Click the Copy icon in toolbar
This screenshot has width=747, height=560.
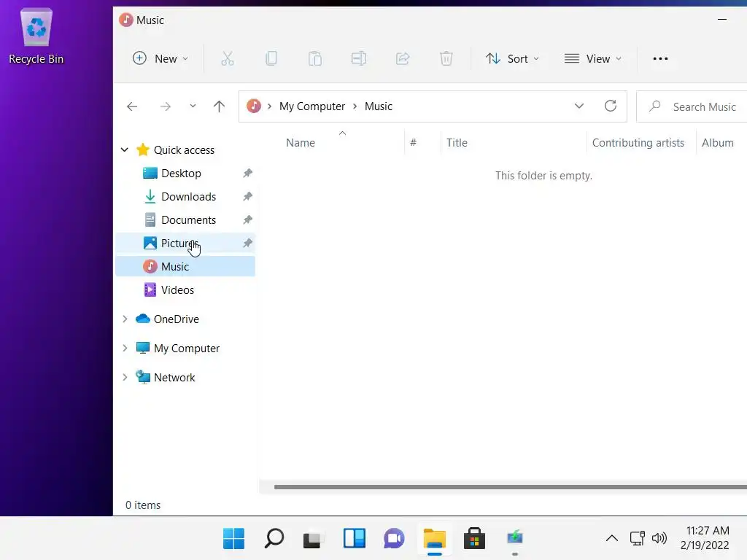271,58
